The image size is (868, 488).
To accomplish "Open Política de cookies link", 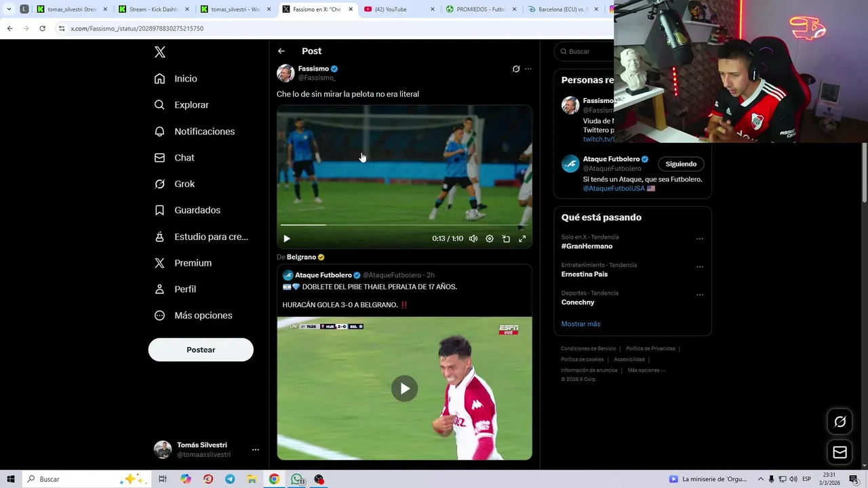I will (x=582, y=359).
